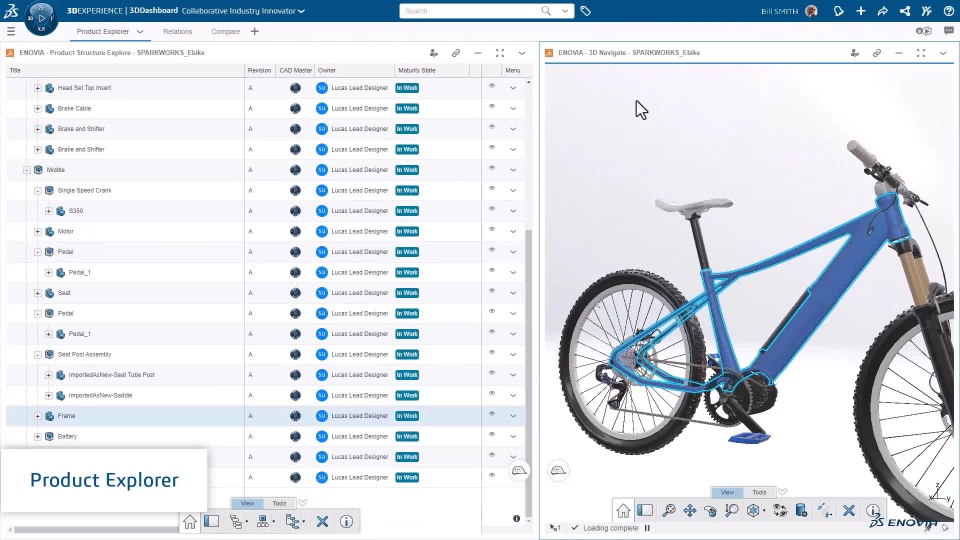Toggle visibility eye for Frame row

click(492, 414)
